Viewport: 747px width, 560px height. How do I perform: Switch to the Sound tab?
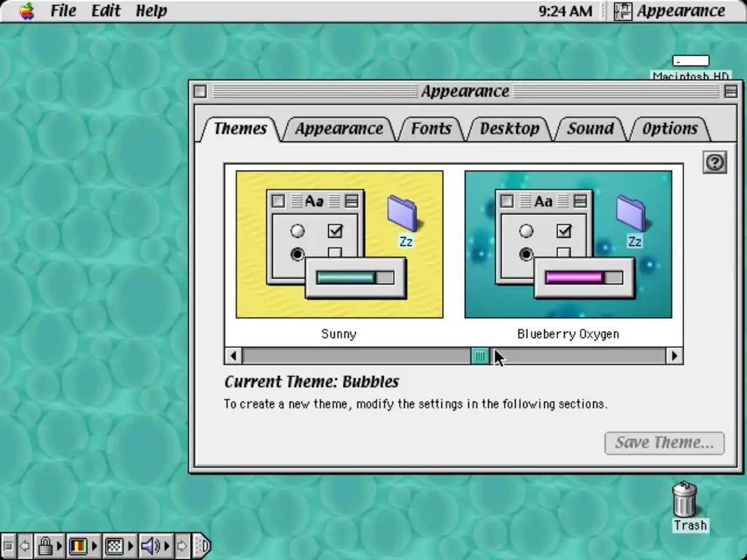click(590, 128)
